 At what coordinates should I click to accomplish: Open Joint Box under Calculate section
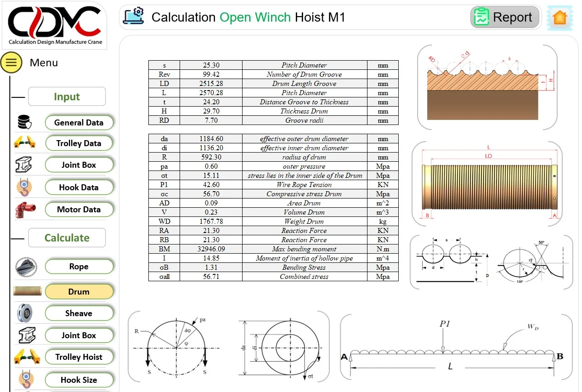coord(79,335)
